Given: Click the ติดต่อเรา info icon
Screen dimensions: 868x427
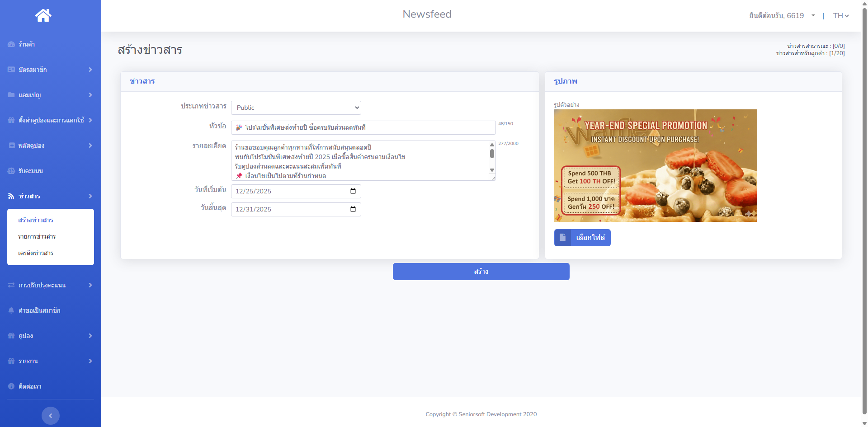Looking at the screenshot, I should tap(11, 386).
